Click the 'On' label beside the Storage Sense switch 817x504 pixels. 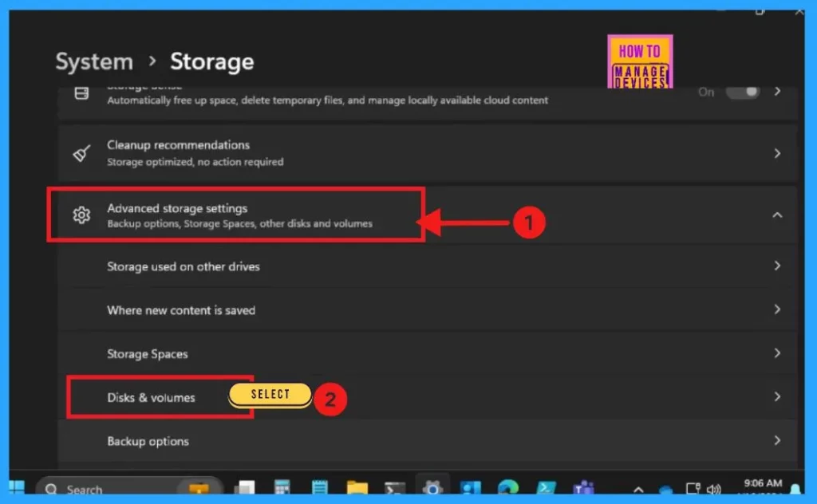(706, 93)
